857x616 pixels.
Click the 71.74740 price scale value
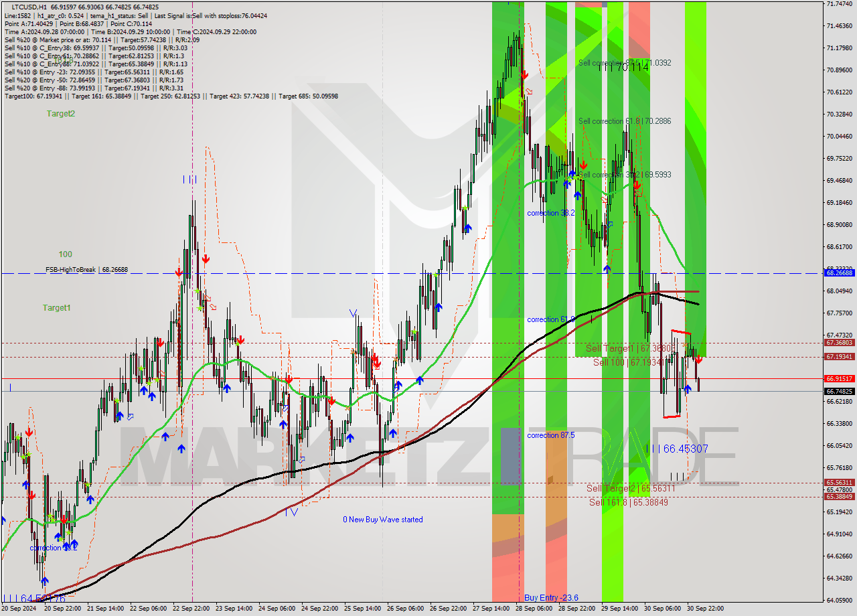(840, 4)
